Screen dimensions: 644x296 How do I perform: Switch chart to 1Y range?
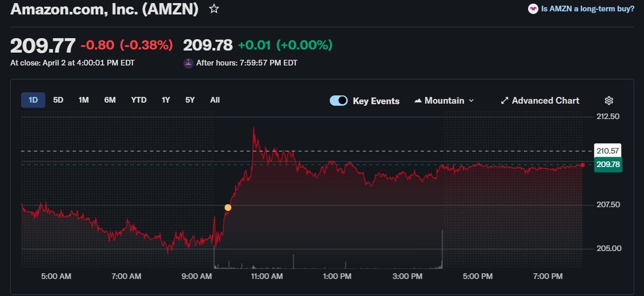point(165,100)
